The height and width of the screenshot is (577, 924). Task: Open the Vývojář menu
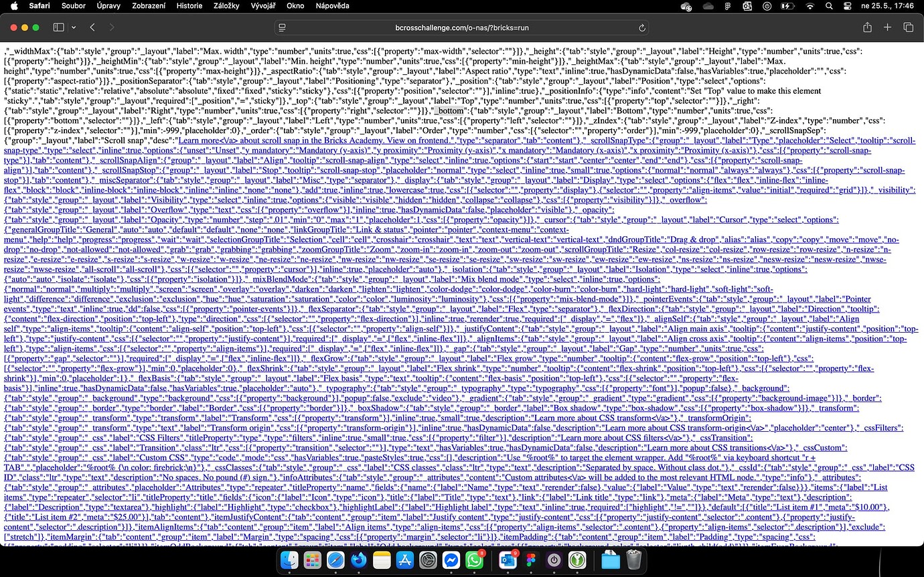[x=263, y=6]
